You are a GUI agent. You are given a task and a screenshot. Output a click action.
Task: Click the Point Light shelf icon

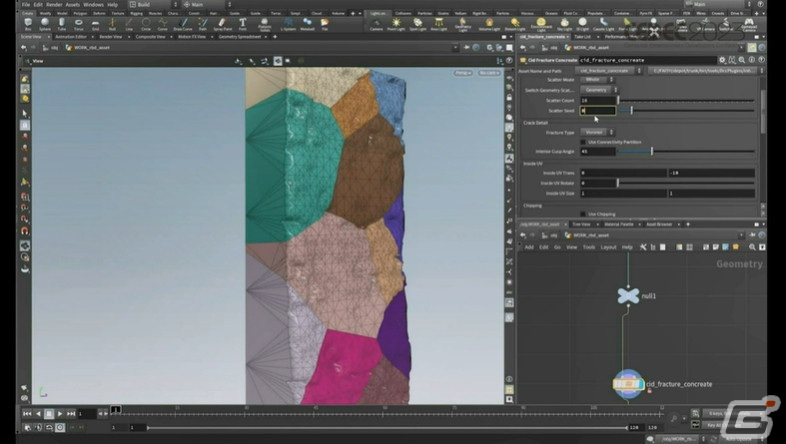coord(396,24)
